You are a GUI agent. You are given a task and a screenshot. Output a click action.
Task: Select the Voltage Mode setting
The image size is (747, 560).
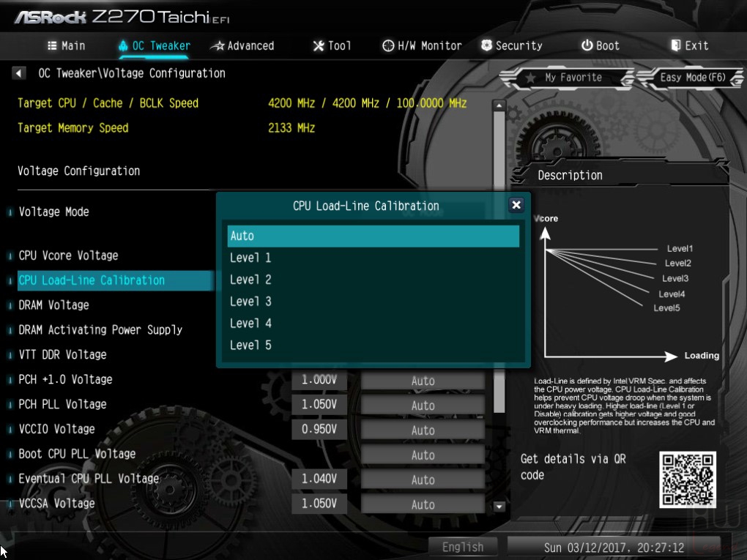pos(54,212)
